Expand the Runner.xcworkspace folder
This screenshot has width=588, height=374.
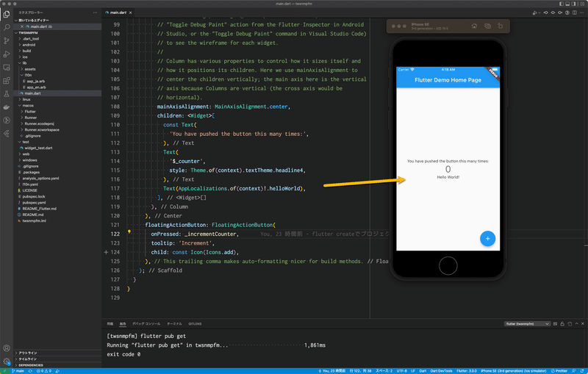[57, 129]
